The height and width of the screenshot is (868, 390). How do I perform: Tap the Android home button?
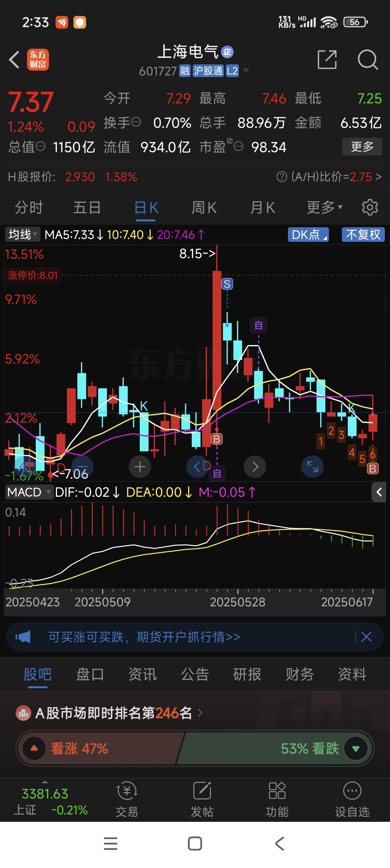coord(195,843)
